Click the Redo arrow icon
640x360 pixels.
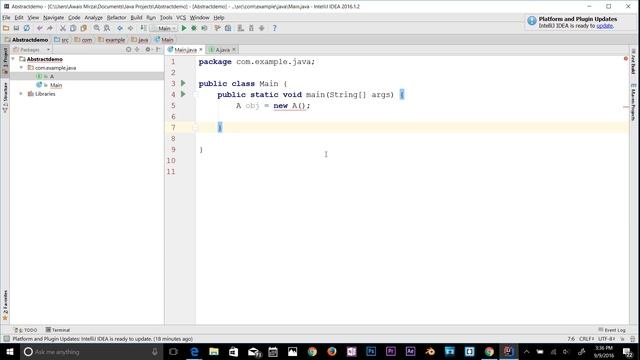[x=50, y=28]
